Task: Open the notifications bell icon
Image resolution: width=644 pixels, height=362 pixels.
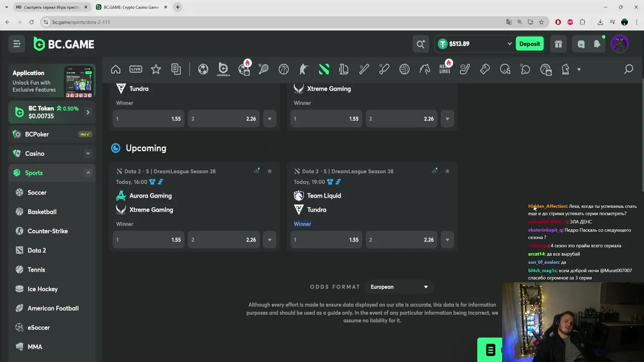Action: [x=597, y=44]
